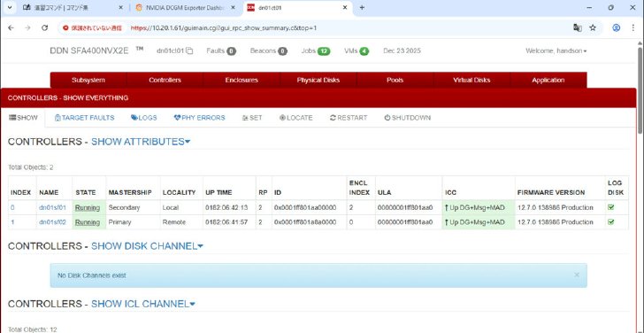Open the browser three-dot menu

(x=632, y=27)
